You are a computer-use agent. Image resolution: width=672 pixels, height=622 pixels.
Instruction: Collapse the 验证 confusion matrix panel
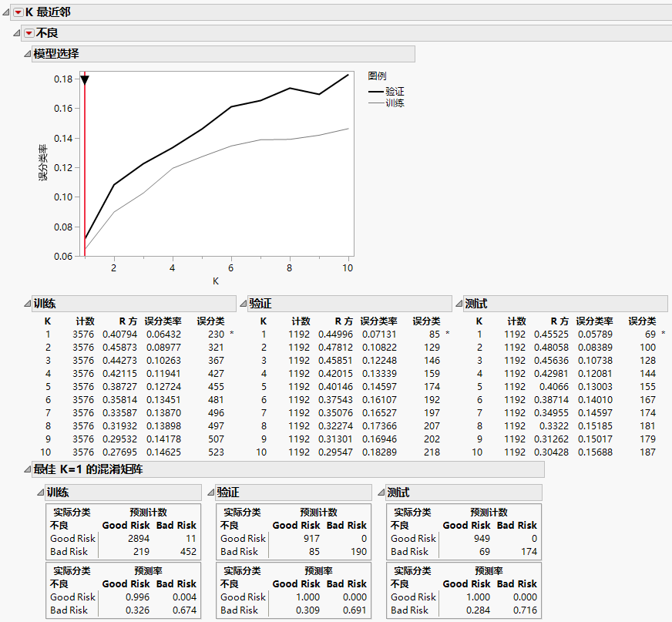[x=210, y=493]
